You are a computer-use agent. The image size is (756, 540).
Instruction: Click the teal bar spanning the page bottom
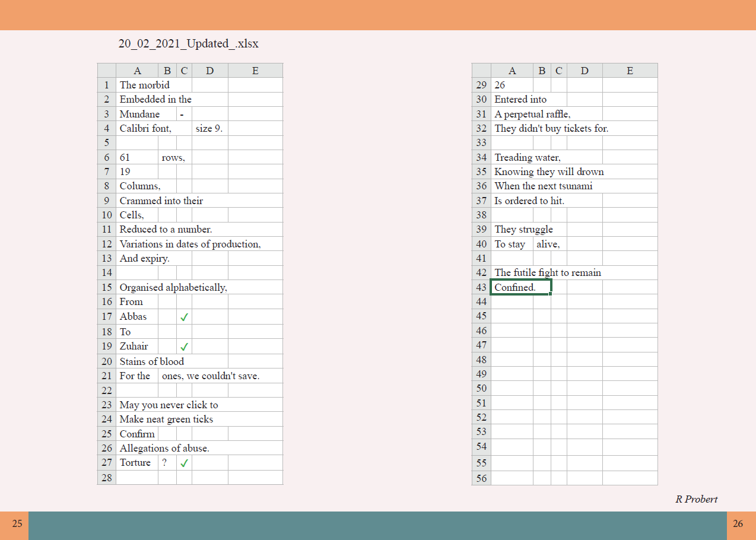[378, 524]
